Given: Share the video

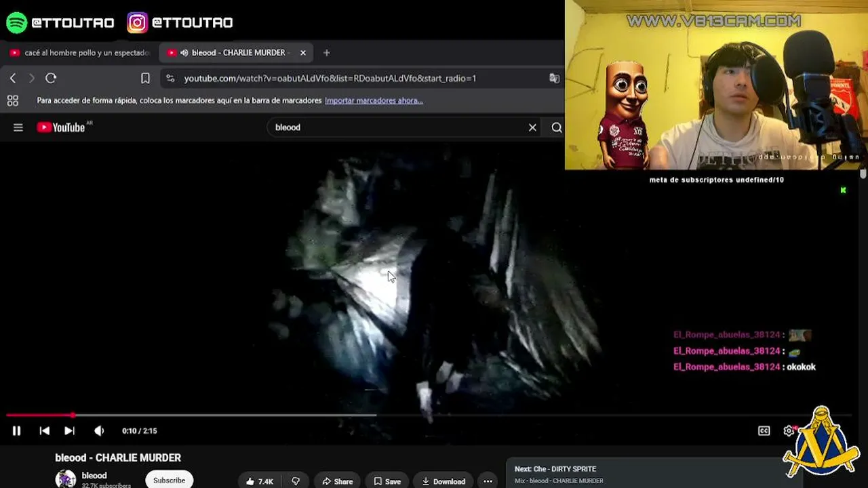Looking at the screenshot, I should click(x=337, y=481).
